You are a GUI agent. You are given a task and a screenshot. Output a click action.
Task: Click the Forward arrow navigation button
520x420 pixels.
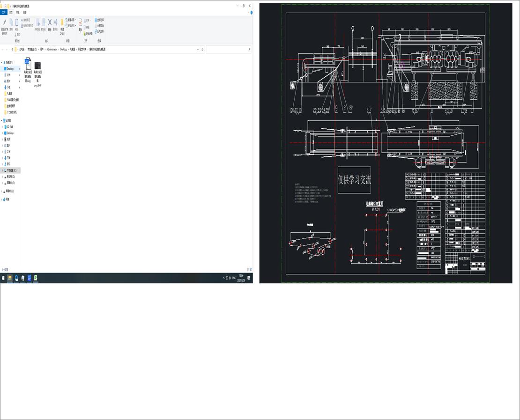pyautogui.click(x=7, y=49)
